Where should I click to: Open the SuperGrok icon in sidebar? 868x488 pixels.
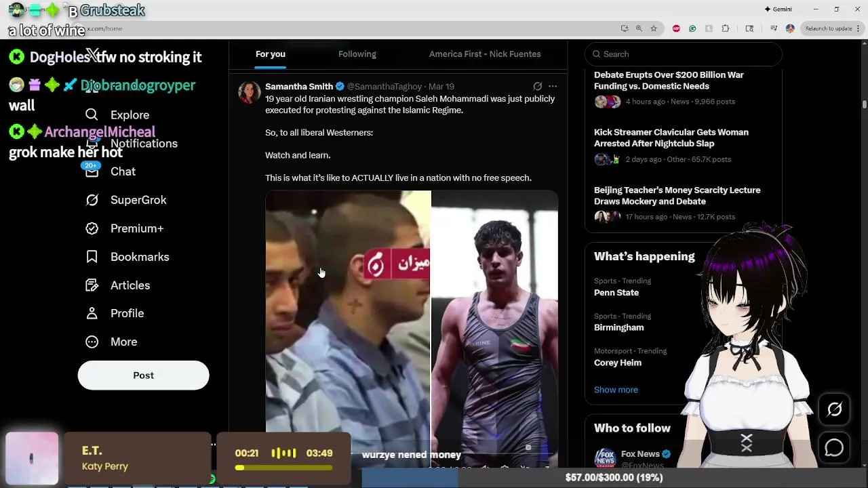92,200
